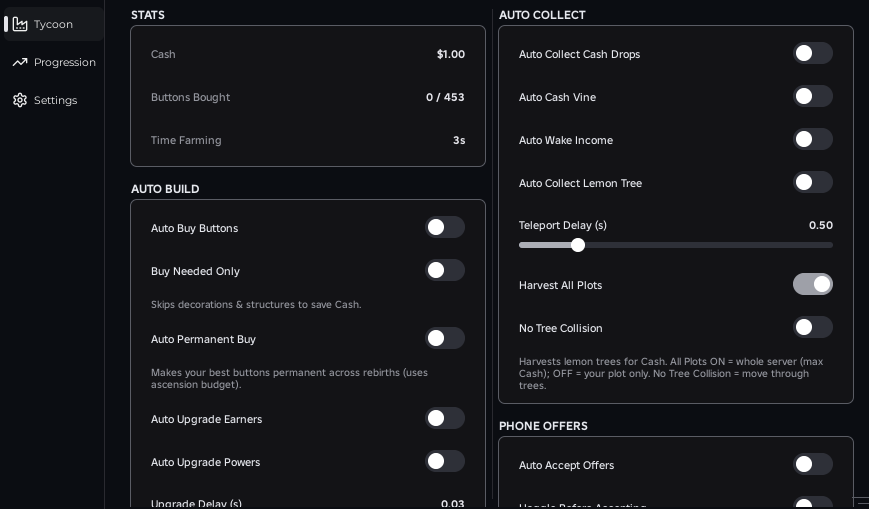
Task: Click the Time Farming value 3s
Action: tap(459, 140)
